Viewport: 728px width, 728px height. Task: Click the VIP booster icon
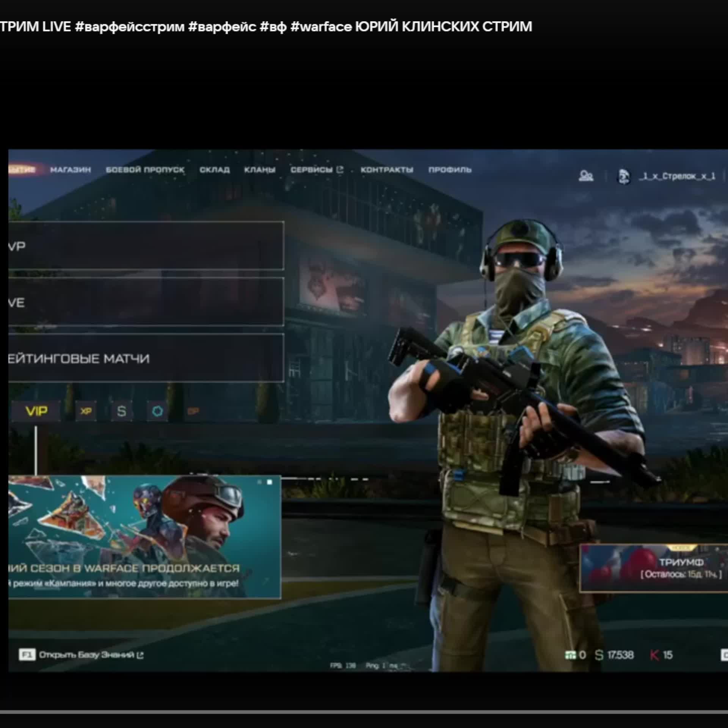coord(36,411)
